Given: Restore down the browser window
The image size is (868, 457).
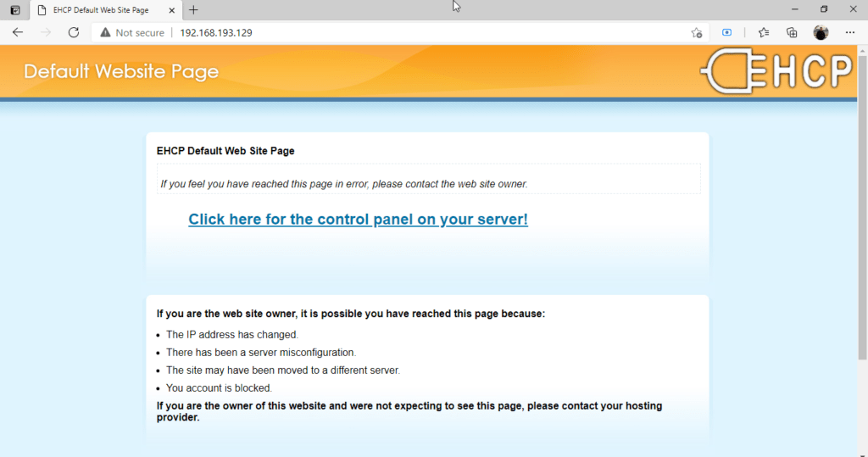Looking at the screenshot, I should (x=824, y=9).
